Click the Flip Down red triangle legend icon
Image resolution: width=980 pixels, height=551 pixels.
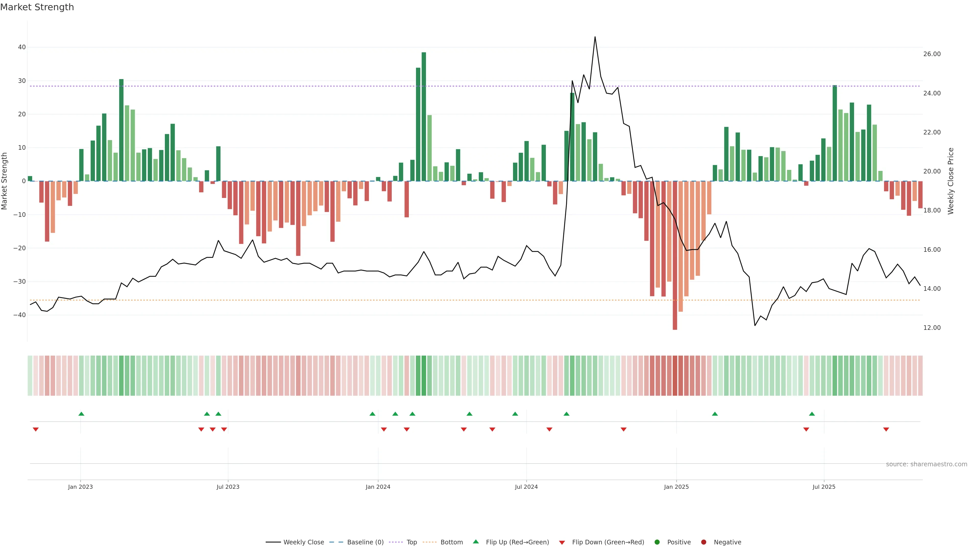(562, 543)
